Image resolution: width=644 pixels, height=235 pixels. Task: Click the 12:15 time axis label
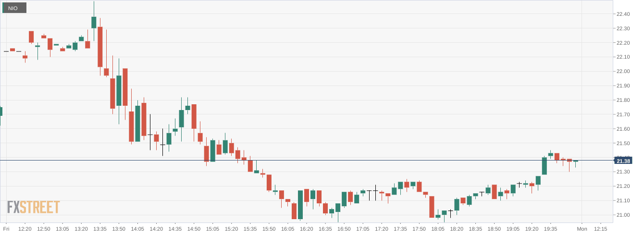coord(600,229)
